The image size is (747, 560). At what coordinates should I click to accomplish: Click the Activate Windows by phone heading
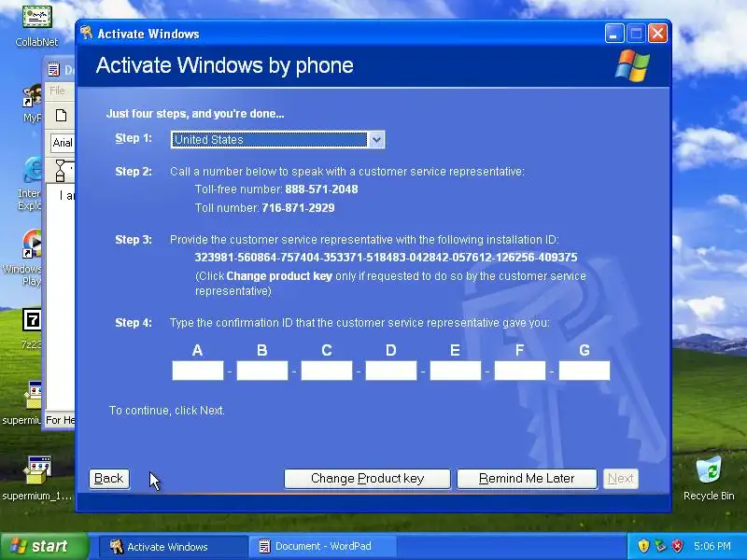point(224,65)
